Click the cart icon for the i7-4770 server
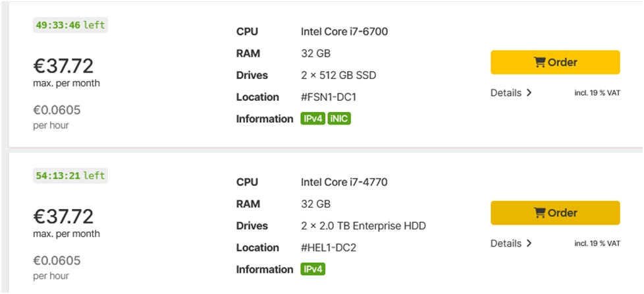The height and width of the screenshot is (294, 644). click(539, 213)
